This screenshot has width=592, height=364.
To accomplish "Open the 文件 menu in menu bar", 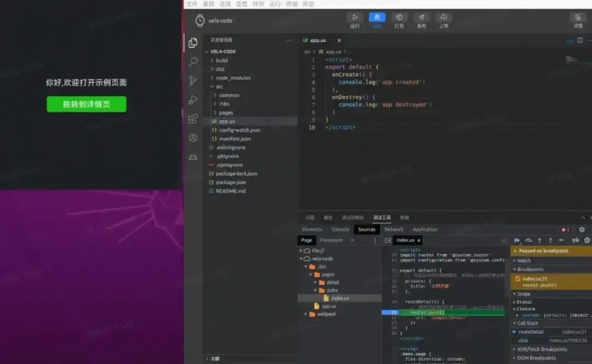I will pyautogui.click(x=191, y=4).
